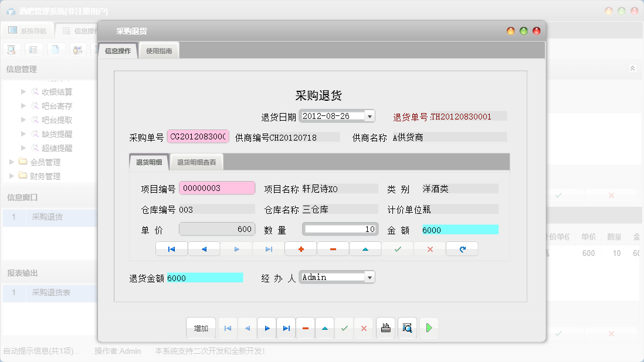
Task: Click the 项目编号 input field
Action: [217, 188]
